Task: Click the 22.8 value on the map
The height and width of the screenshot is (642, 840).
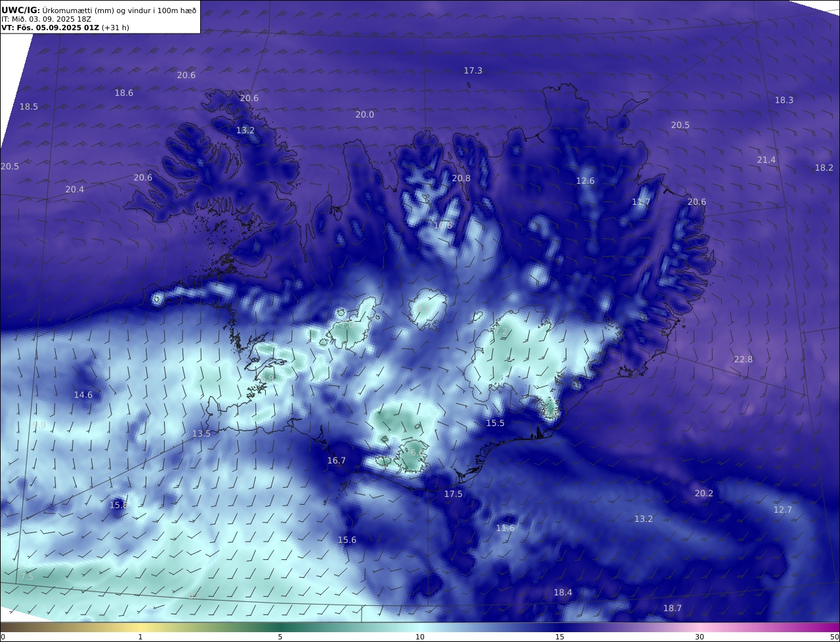Action: (744, 359)
